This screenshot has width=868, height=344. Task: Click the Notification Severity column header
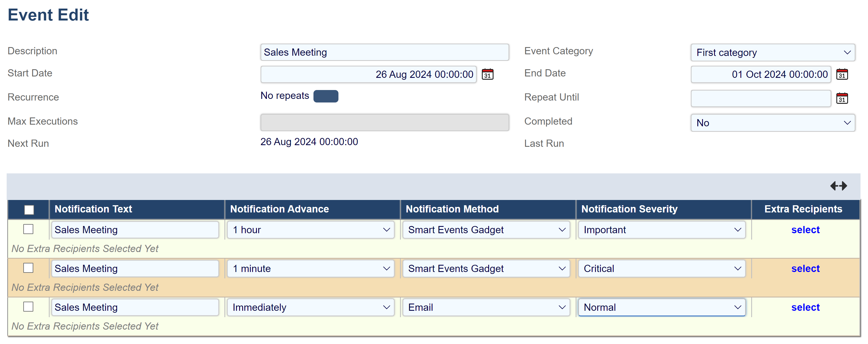pos(629,209)
